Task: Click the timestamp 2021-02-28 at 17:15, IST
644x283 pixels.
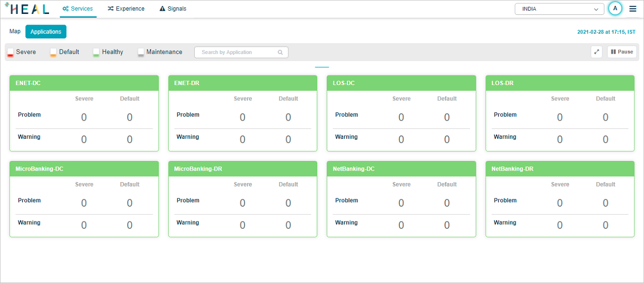Action: (x=606, y=32)
